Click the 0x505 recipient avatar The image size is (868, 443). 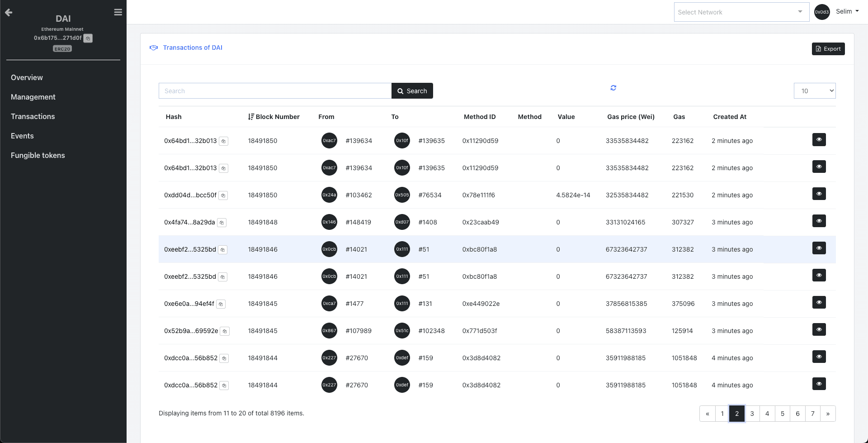coord(402,195)
